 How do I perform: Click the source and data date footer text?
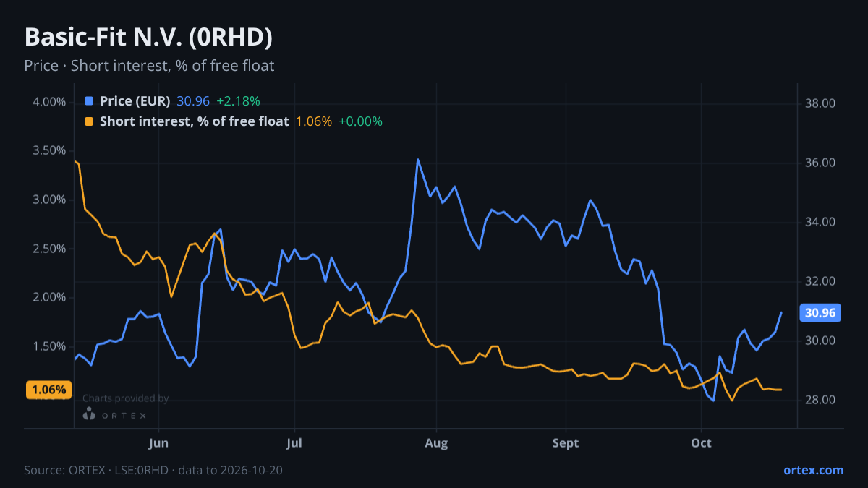click(x=153, y=470)
